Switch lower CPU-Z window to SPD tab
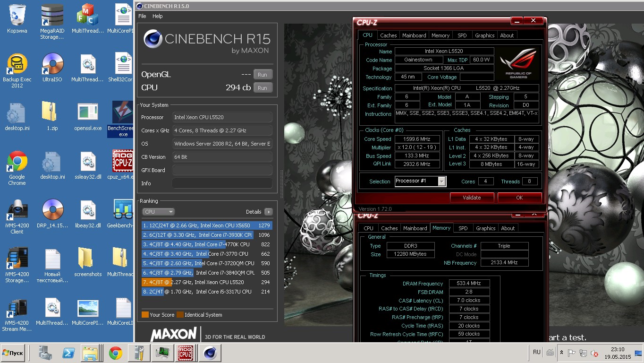The width and height of the screenshot is (644, 363). [x=463, y=228]
